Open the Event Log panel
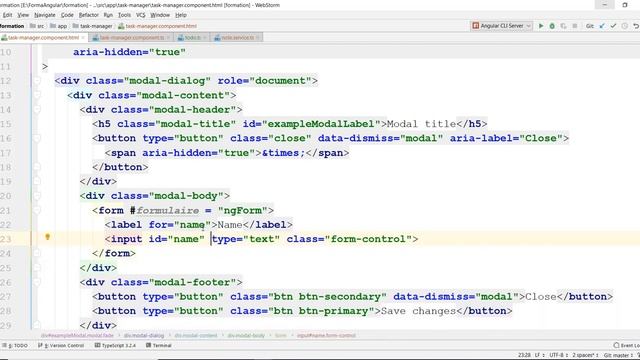This screenshot has height=360, width=640. tap(627, 345)
